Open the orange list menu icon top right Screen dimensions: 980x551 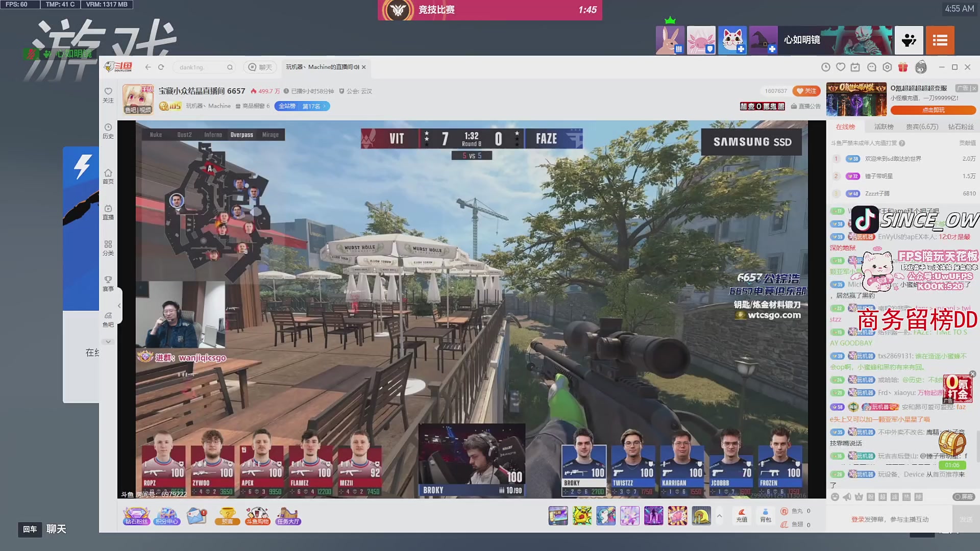click(x=940, y=40)
